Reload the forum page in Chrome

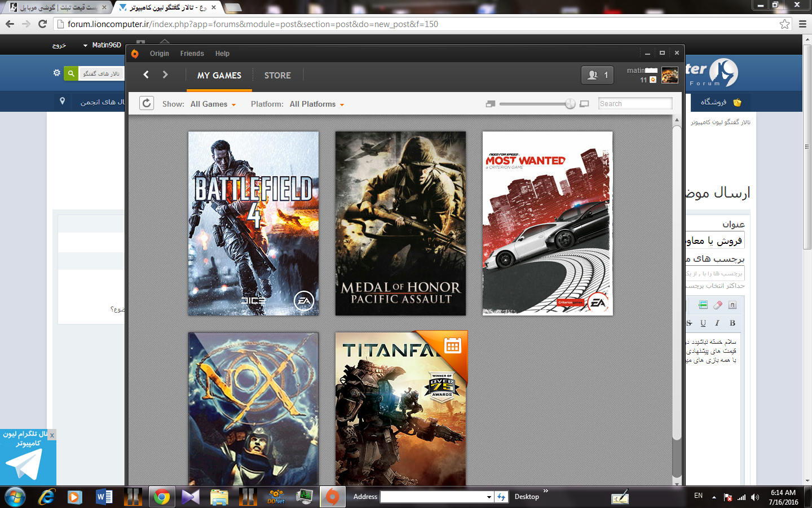[42, 24]
